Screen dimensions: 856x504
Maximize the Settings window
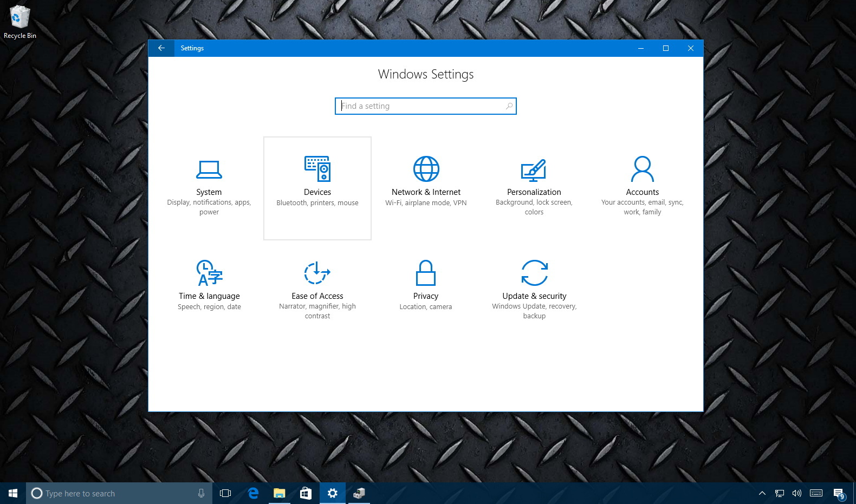click(666, 48)
